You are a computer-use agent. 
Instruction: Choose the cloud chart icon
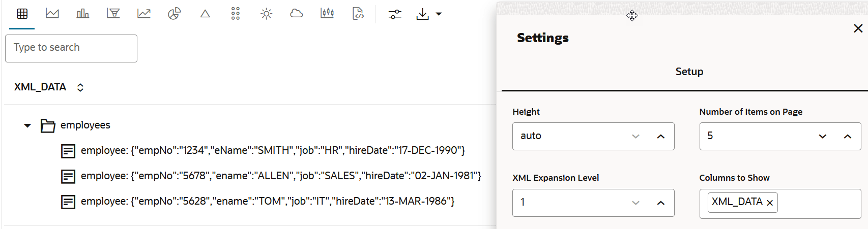pos(296,14)
